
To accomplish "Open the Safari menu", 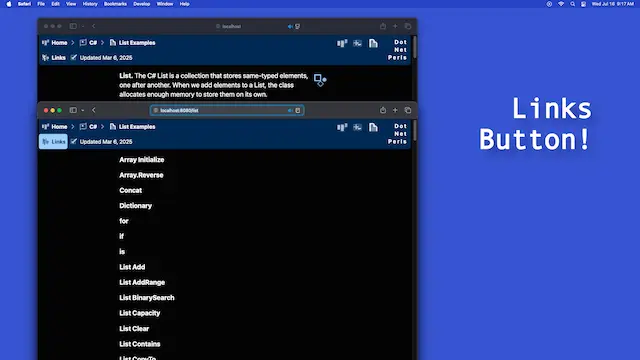I will pyautogui.click(x=24, y=4).
